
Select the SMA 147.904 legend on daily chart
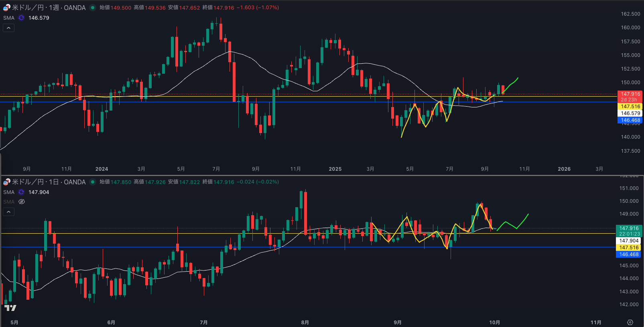click(x=39, y=192)
